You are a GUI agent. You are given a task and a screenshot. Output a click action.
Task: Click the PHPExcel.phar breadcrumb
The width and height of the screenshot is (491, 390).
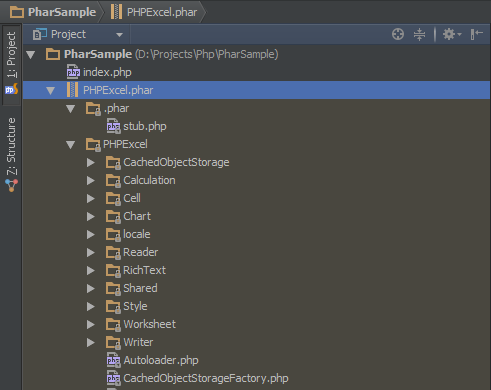coord(154,12)
